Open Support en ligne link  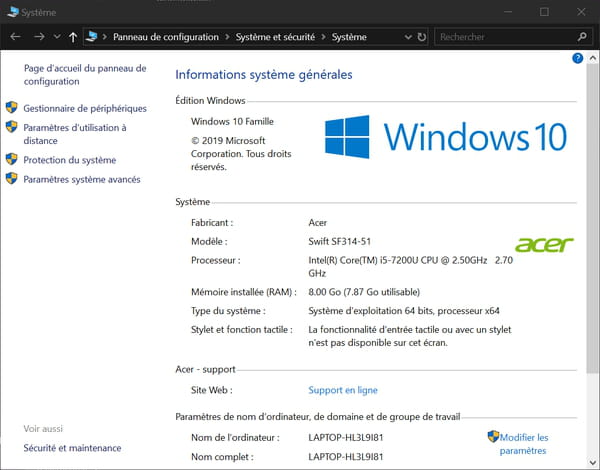pos(343,390)
